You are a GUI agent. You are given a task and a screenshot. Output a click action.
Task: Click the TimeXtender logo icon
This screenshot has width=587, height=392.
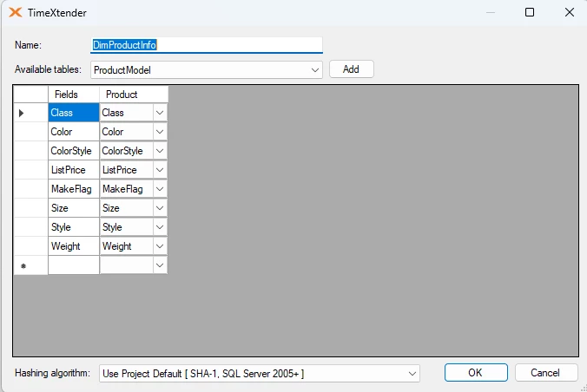[16, 12]
